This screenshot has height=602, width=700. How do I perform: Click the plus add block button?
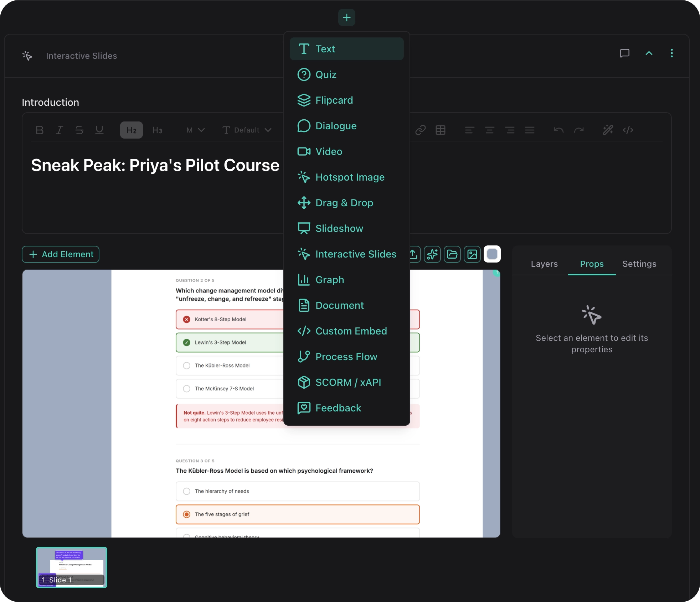coord(346,17)
